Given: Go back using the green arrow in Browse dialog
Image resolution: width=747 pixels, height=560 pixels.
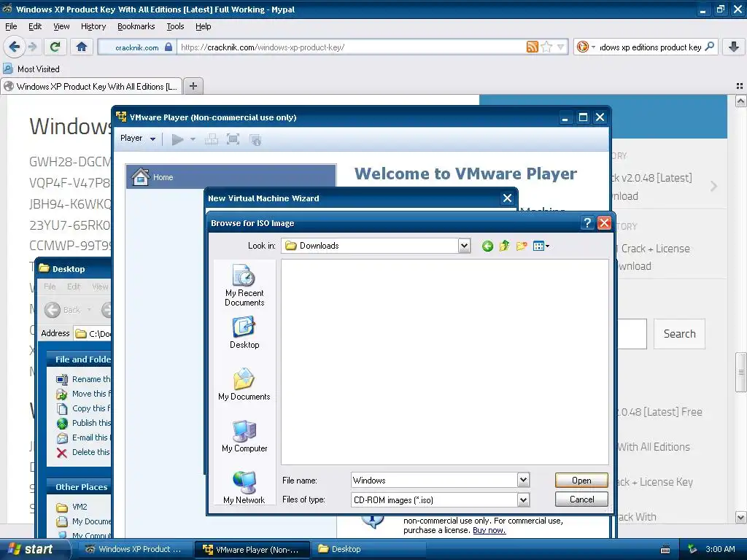Looking at the screenshot, I should 487,246.
